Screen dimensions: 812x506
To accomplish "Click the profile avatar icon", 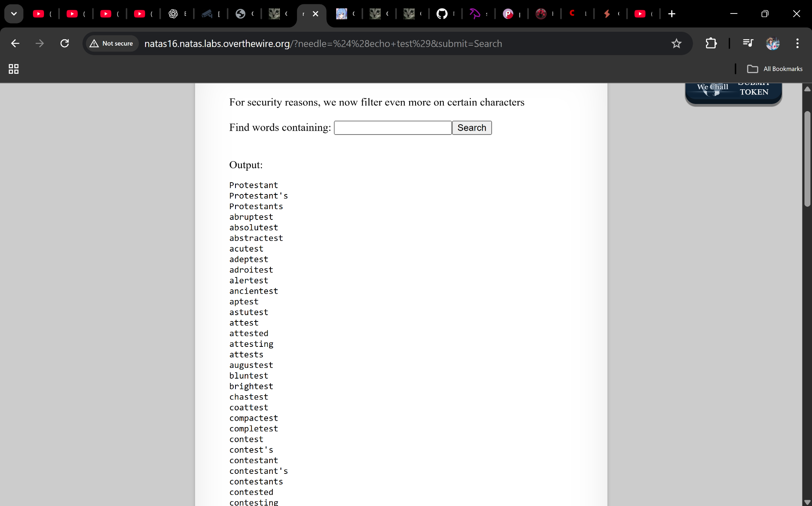I will click(772, 43).
